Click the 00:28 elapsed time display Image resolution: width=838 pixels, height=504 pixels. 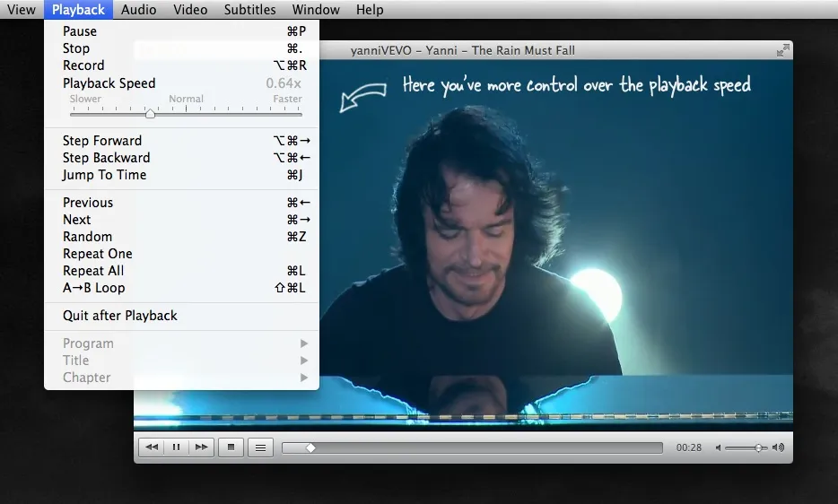(689, 448)
